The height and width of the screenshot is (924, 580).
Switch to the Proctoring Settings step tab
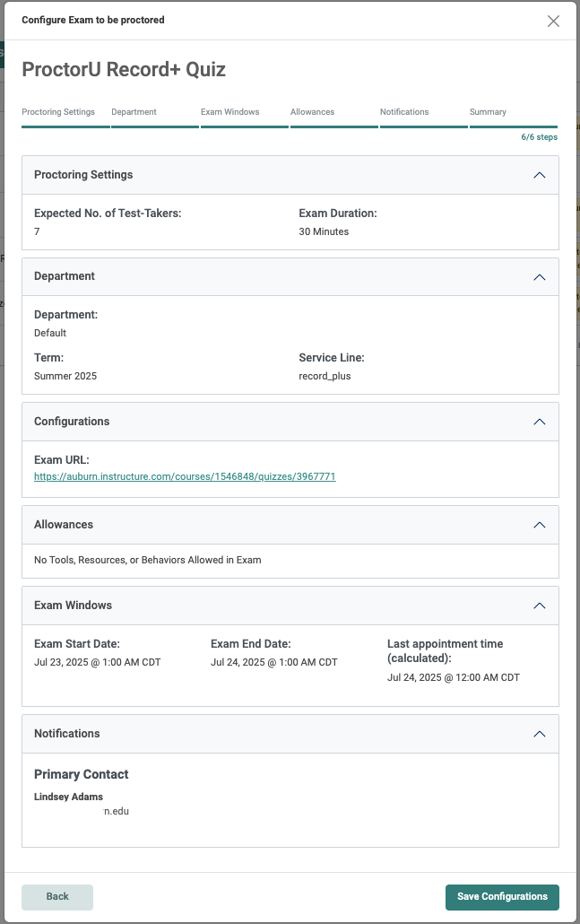click(x=58, y=112)
